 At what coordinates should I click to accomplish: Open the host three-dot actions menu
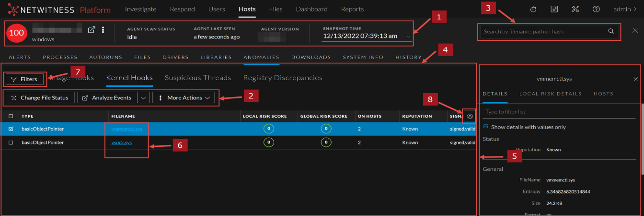pyautogui.click(x=103, y=30)
